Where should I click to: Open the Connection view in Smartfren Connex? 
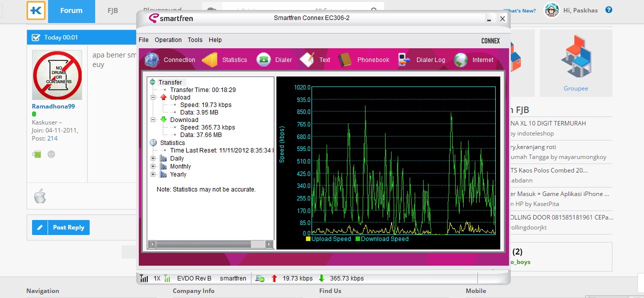170,60
